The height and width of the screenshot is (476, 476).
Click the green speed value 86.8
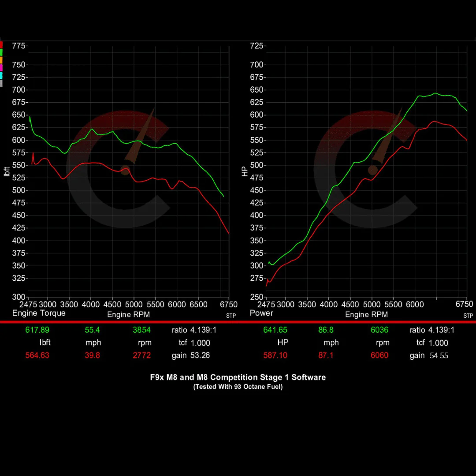point(326,330)
